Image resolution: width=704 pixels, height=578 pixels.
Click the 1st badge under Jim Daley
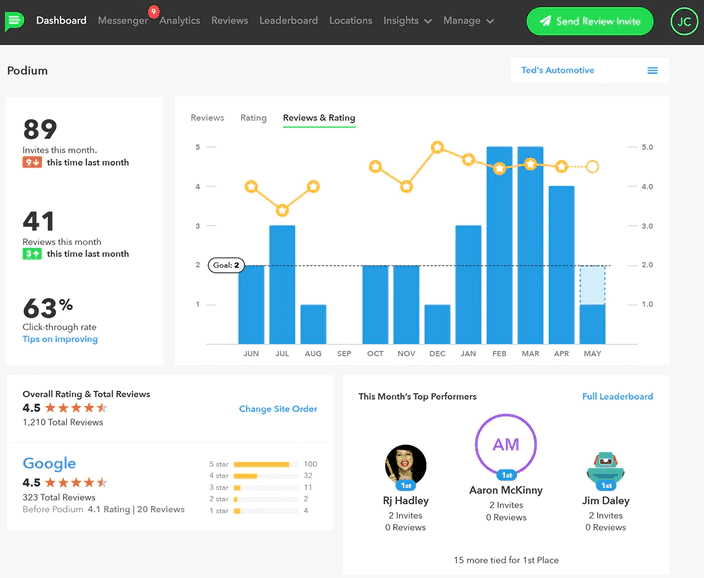click(x=606, y=485)
